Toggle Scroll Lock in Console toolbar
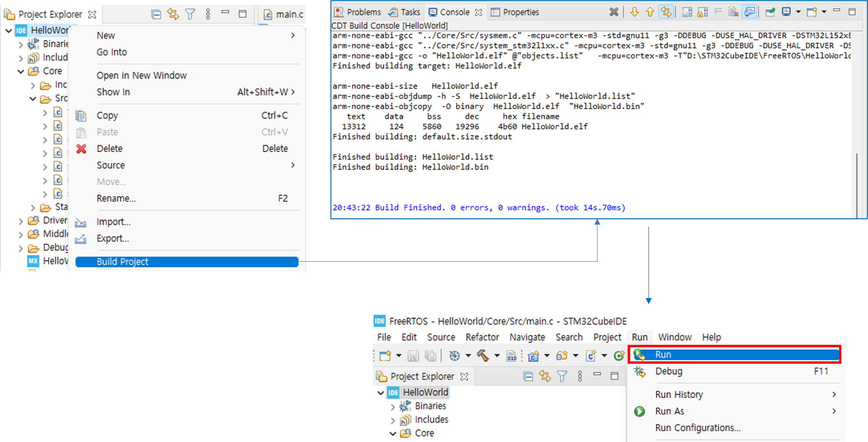The height and width of the screenshot is (442, 868). click(703, 12)
